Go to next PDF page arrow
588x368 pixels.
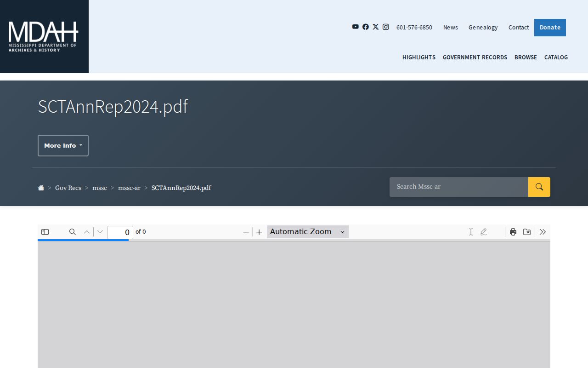tap(100, 232)
